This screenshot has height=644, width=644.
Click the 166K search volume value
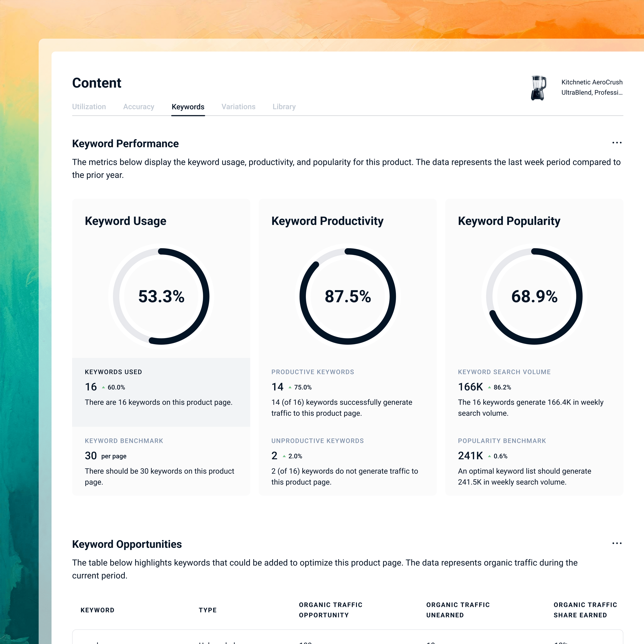470,387
